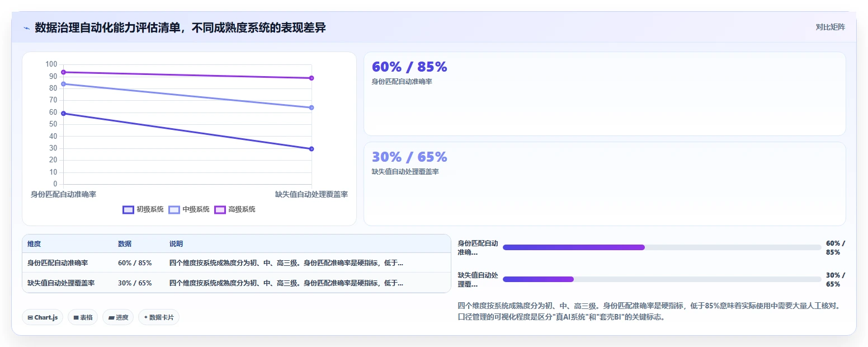Click 中级系统 data point at 缺失值自动处理覆盖率
Viewport: 868px width, 347px height.
pyautogui.click(x=312, y=107)
